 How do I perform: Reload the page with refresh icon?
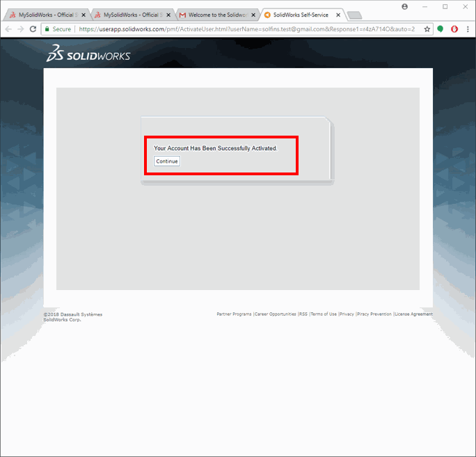[33, 29]
